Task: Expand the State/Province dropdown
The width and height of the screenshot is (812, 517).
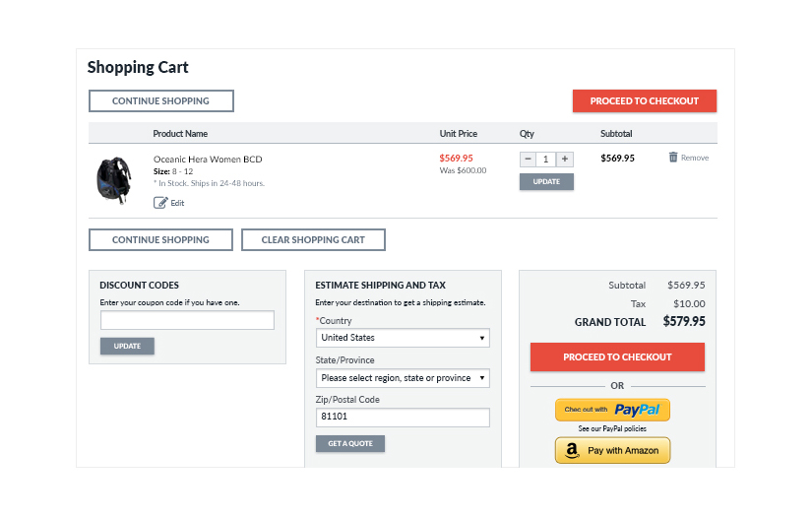Action: point(403,378)
